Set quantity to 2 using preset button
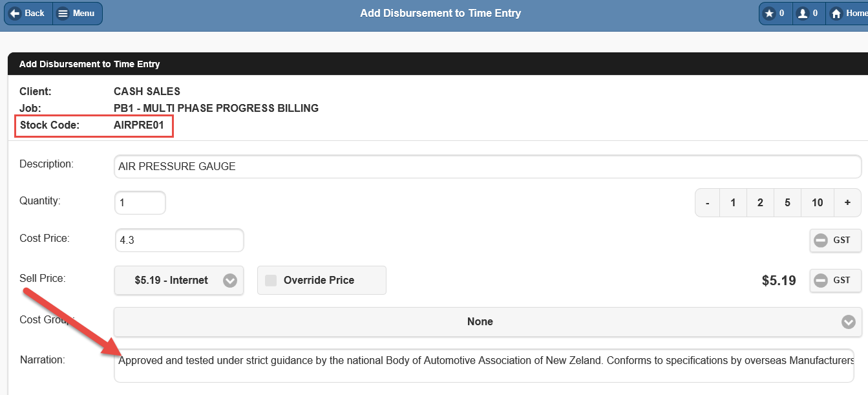 tap(760, 203)
